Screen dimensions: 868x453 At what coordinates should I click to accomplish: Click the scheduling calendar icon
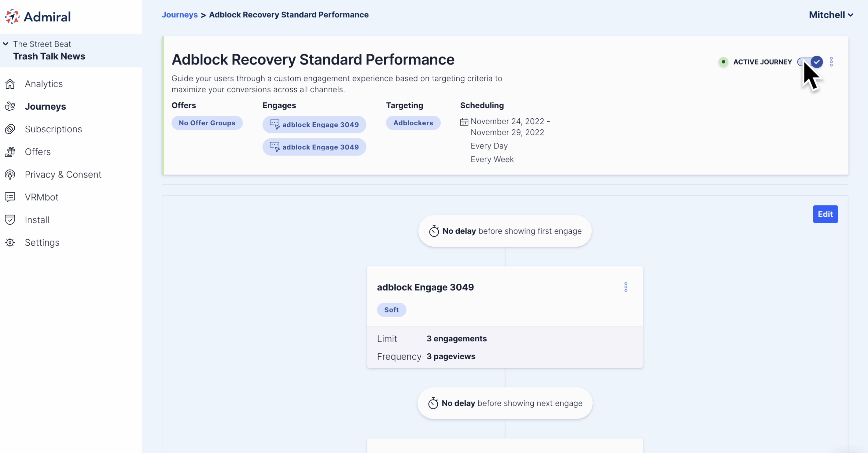(464, 122)
